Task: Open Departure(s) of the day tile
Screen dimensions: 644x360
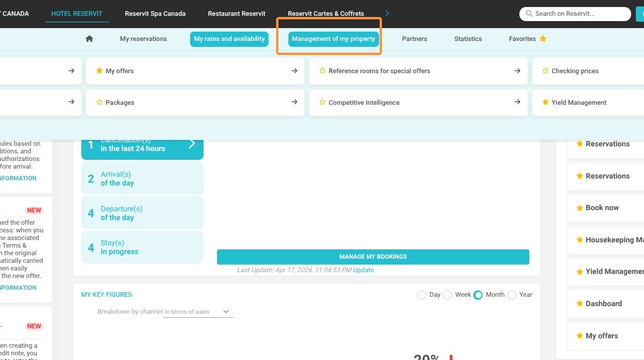Action: pos(142,212)
